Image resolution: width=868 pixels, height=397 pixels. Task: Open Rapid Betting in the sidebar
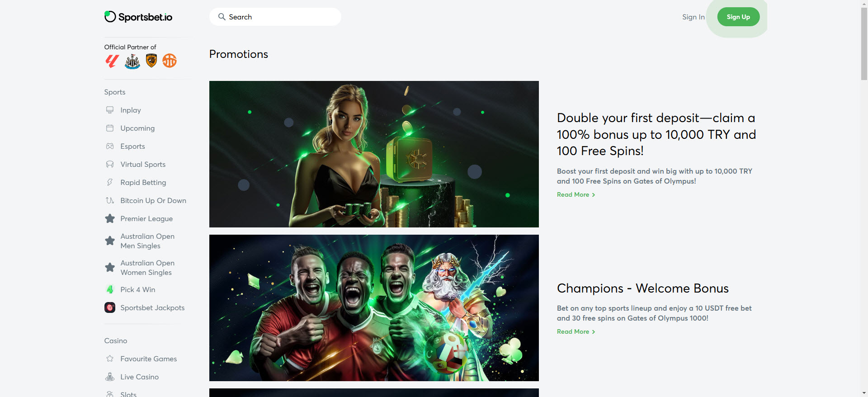(x=143, y=182)
